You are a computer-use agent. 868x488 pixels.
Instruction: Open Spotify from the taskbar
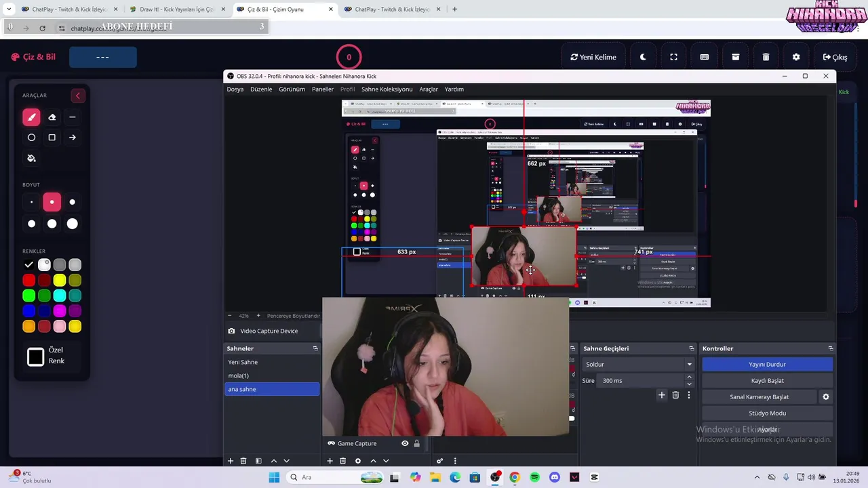pos(534,477)
